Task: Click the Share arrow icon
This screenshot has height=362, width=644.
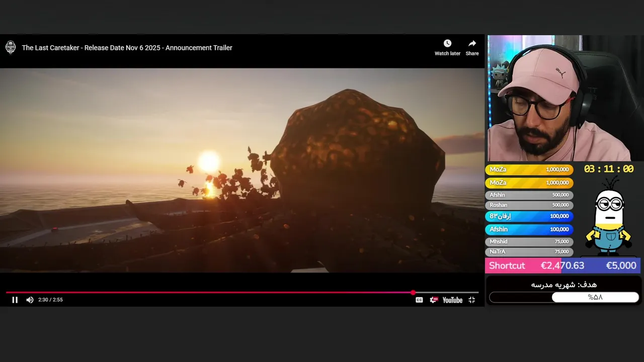Action: coord(472,44)
